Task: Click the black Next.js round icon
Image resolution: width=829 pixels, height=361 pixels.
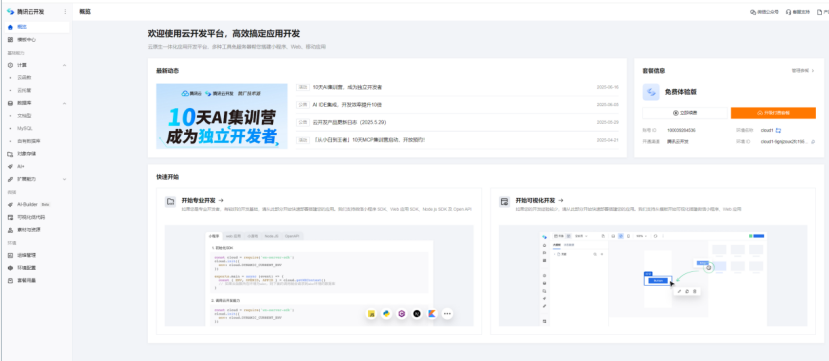Action: tap(417, 314)
